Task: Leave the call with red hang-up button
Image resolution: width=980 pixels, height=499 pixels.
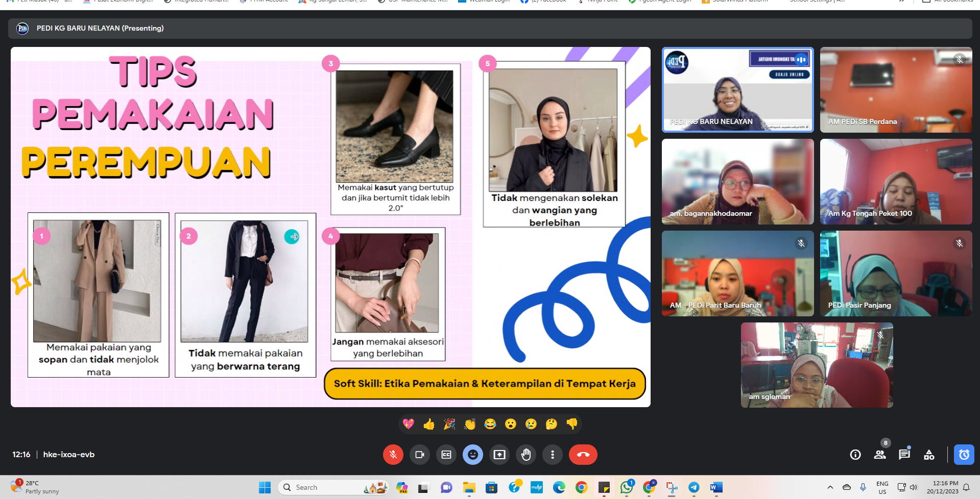Action: point(583,455)
